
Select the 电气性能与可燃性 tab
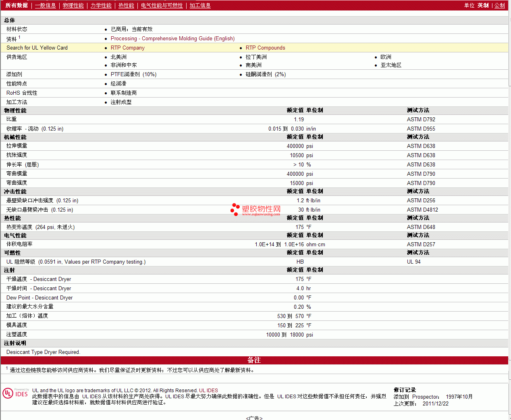[162, 5]
